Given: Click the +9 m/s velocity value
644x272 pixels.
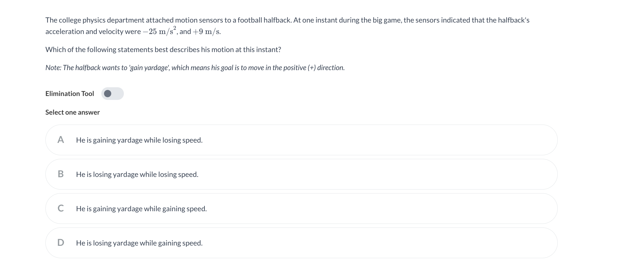Looking at the screenshot, I should [207, 32].
